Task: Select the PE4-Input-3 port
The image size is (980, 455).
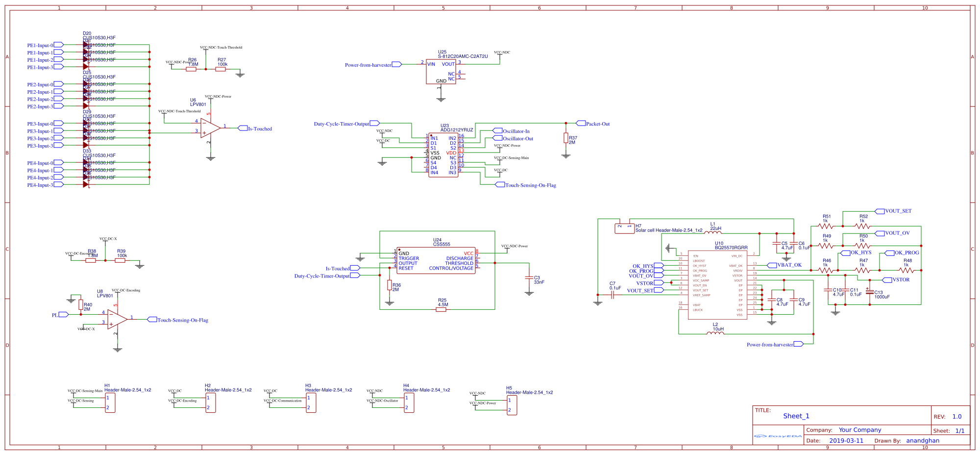Action: [x=46, y=185]
